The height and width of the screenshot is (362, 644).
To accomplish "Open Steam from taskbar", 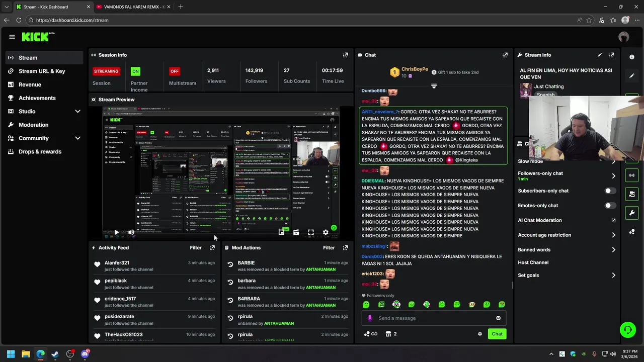I will [x=55, y=354].
